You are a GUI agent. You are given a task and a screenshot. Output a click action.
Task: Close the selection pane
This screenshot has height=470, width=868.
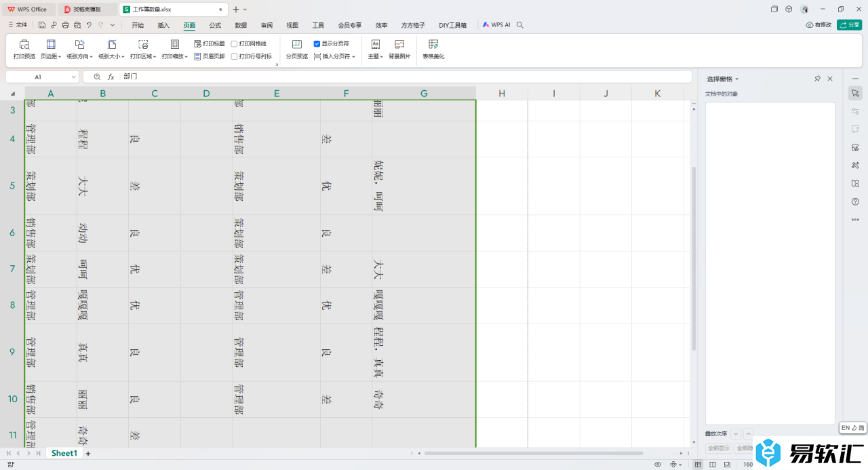click(830, 79)
